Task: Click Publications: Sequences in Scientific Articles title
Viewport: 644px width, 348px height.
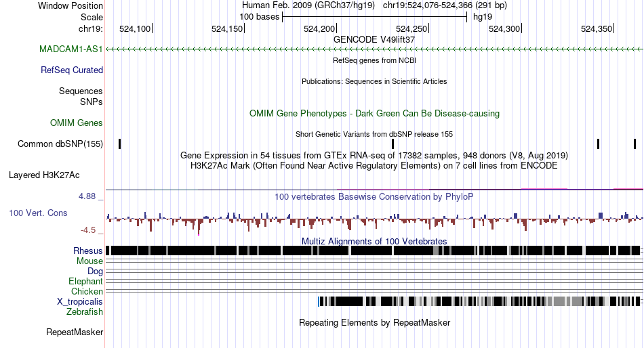Action: tap(374, 81)
